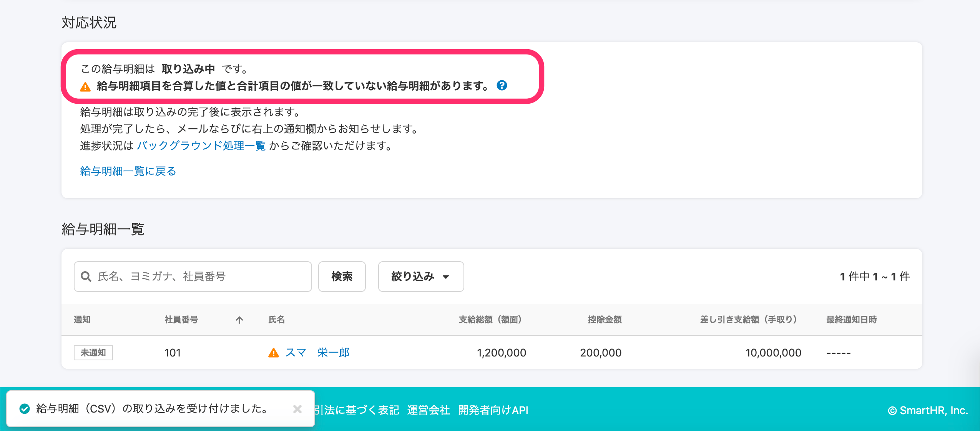Select employee number 101 cell

(173, 353)
